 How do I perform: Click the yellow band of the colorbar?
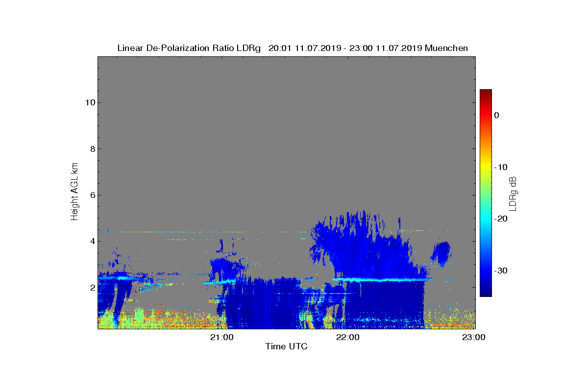486,167
